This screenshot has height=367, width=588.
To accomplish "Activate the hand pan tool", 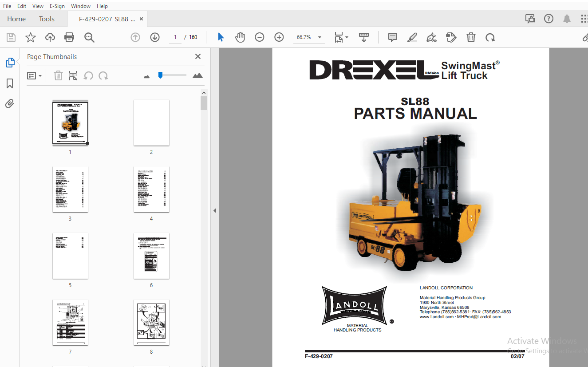I will (240, 37).
